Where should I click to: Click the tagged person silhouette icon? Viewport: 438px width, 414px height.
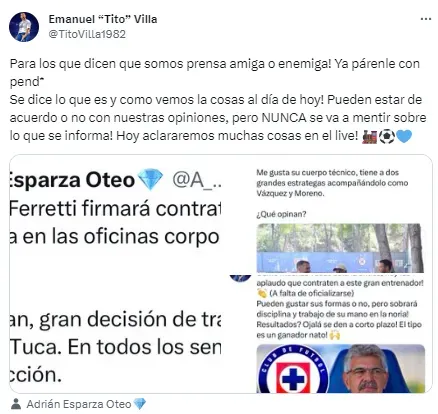click(16, 404)
